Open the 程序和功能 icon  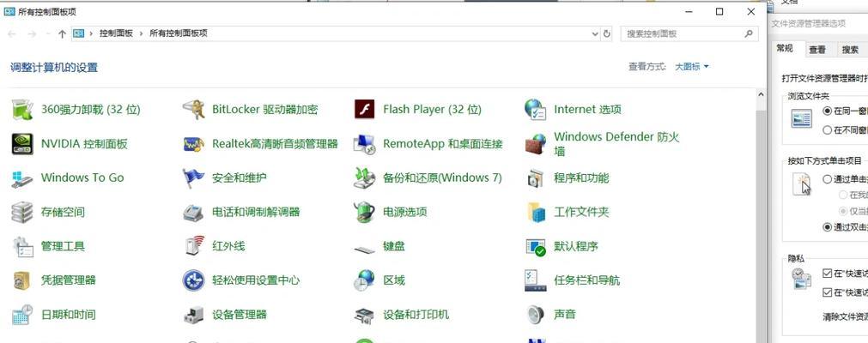click(x=535, y=178)
